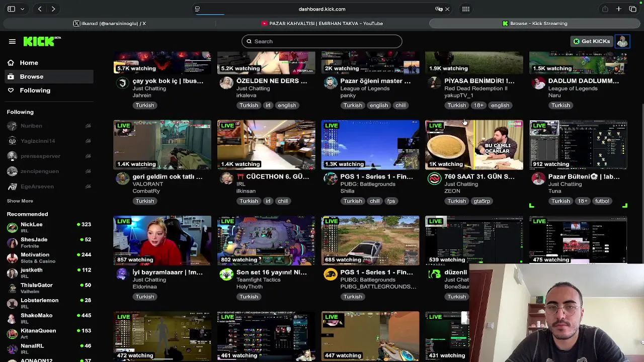The width and height of the screenshot is (644, 362).
Task: Expand following list with Show More
Action: click(20, 201)
